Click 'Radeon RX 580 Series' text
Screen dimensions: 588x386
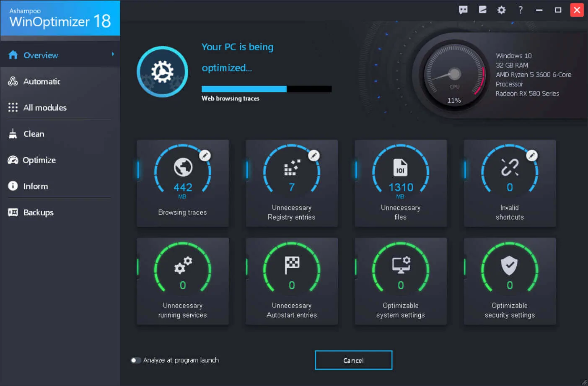[527, 93]
